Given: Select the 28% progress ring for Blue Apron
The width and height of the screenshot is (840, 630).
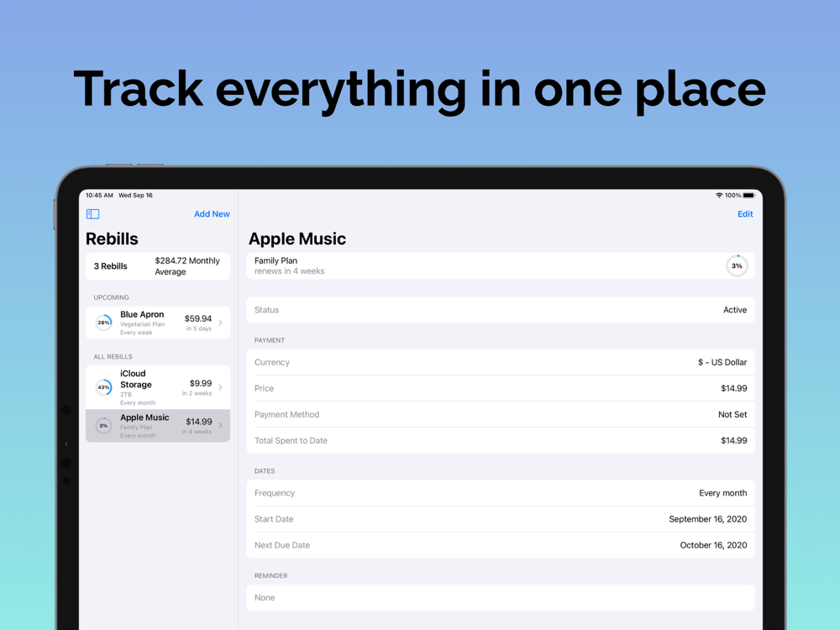Looking at the screenshot, I should [x=103, y=323].
